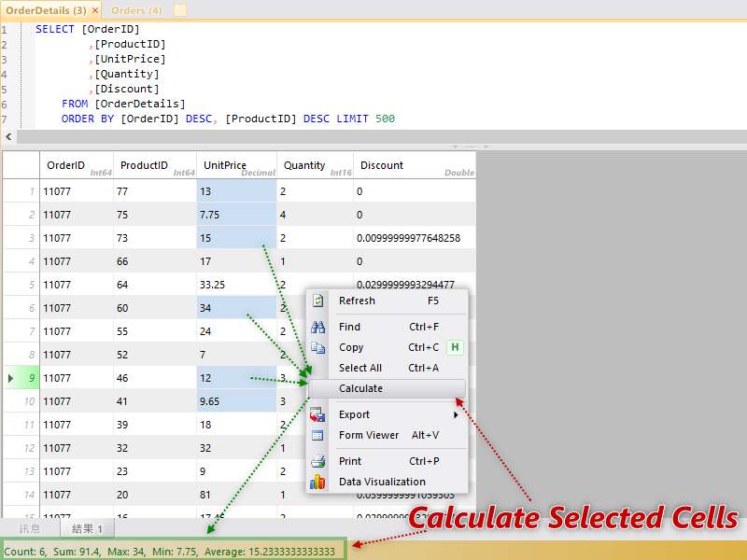Viewport: 747px width, 560px height.
Task: Click the Data Visualization chart icon
Action: (317, 482)
